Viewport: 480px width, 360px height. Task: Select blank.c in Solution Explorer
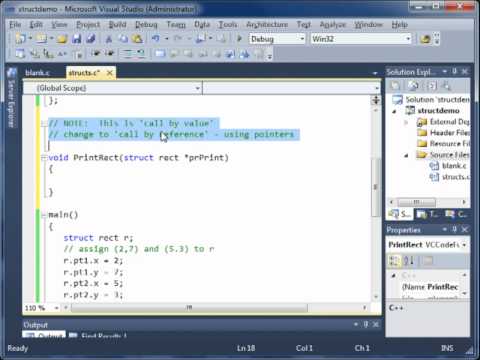tap(448, 166)
